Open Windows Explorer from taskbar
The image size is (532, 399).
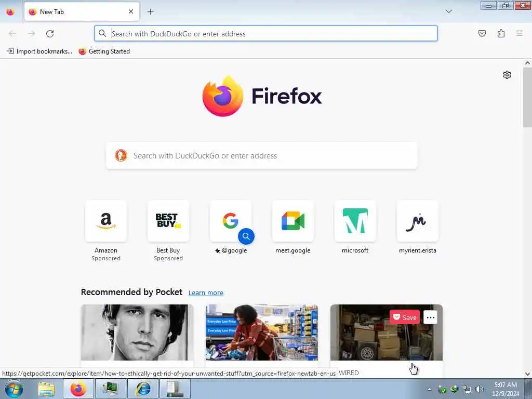tap(46, 389)
